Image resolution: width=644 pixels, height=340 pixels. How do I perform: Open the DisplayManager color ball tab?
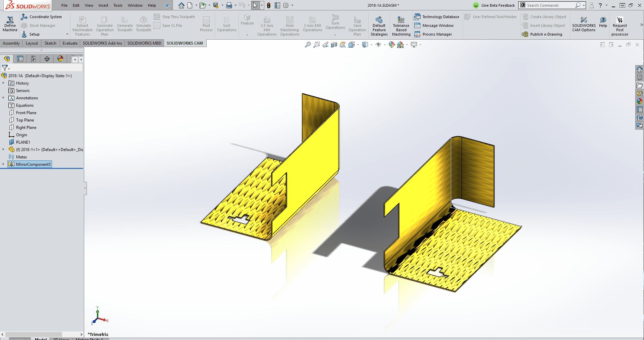coord(60,59)
